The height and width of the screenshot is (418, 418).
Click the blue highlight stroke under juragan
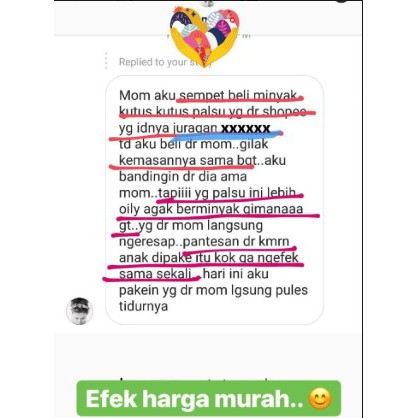(x=228, y=135)
